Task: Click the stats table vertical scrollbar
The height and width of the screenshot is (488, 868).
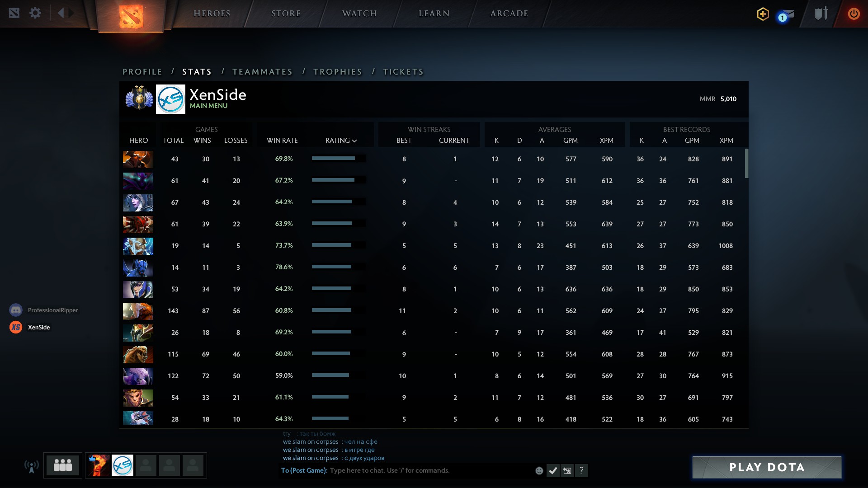Action: pos(746,163)
